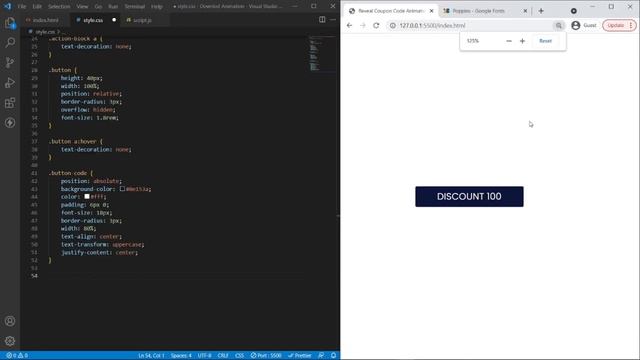
Task: Switch to the index.html editor tab
Action: click(x=45, y=20)
